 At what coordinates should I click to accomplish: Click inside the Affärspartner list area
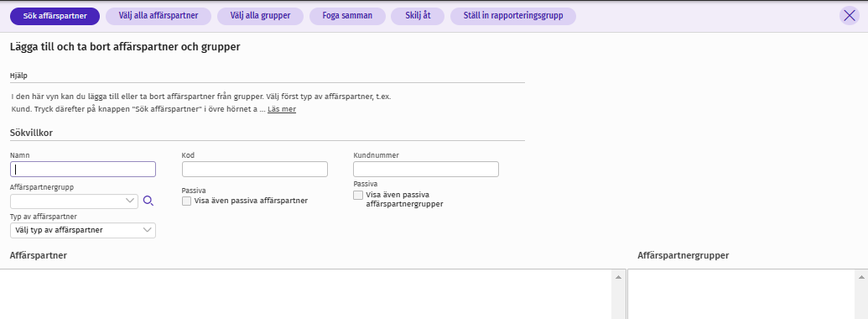click(305, 294)
